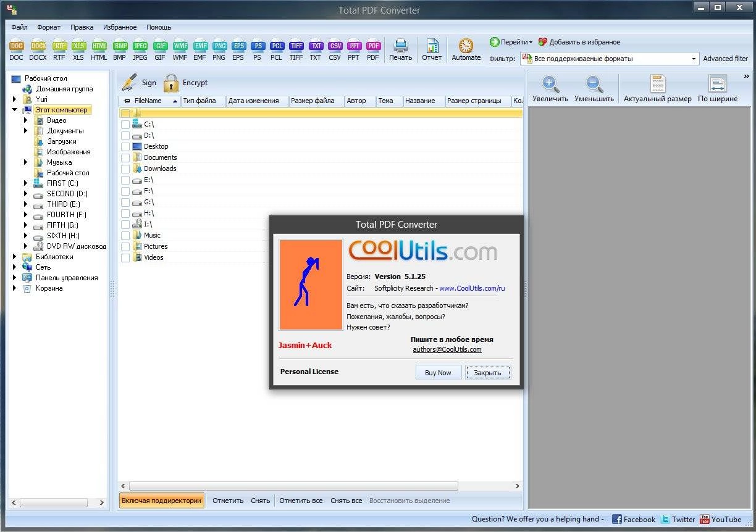756x532 pixels.
Task: Tick the Desktop row checkbox
Action: coord(125,147)
